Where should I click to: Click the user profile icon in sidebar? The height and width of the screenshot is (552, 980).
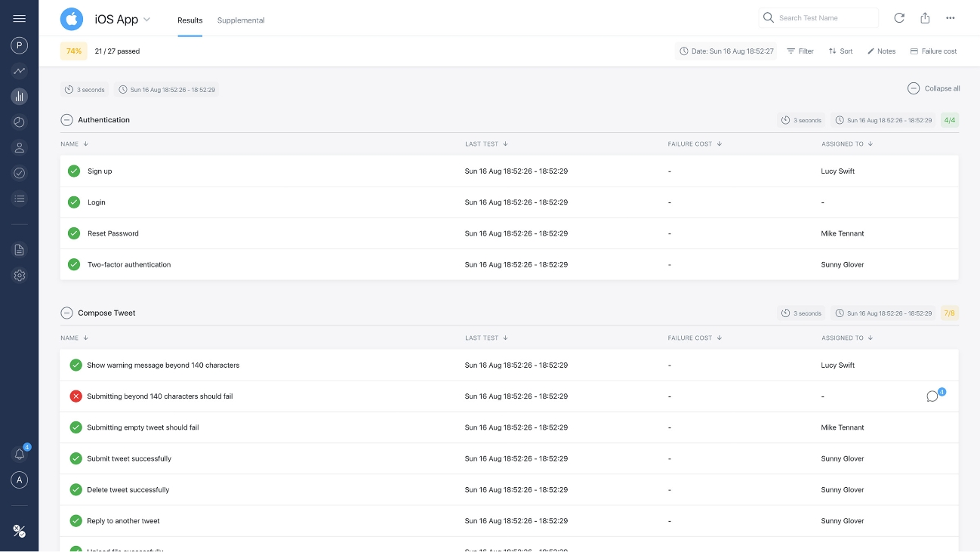click(20, 147)
